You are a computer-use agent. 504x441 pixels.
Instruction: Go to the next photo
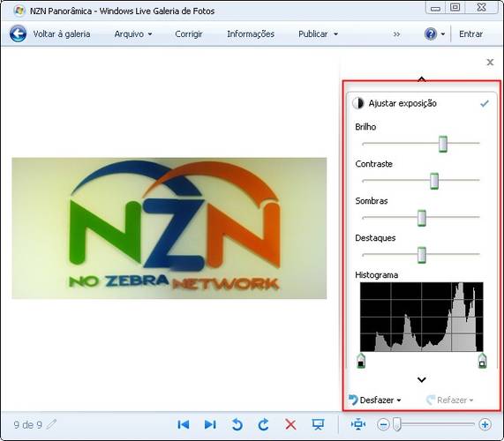(210, 424)
